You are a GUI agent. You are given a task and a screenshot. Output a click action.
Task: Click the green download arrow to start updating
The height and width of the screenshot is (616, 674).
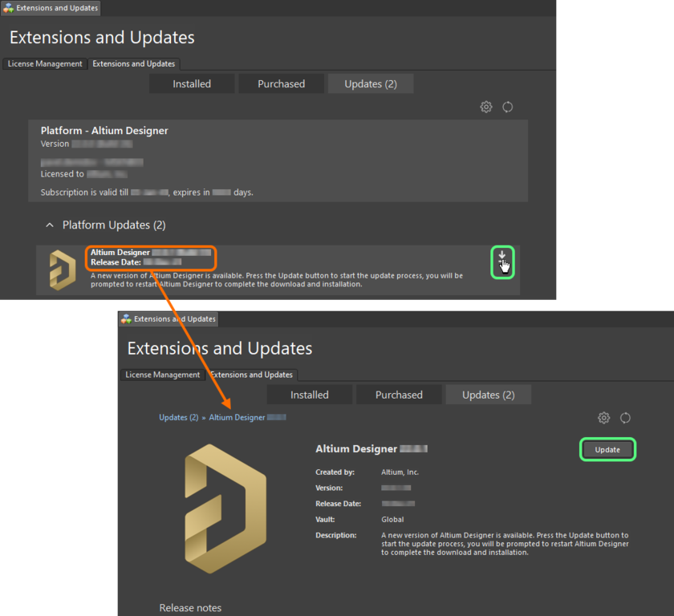pos(502,261)
